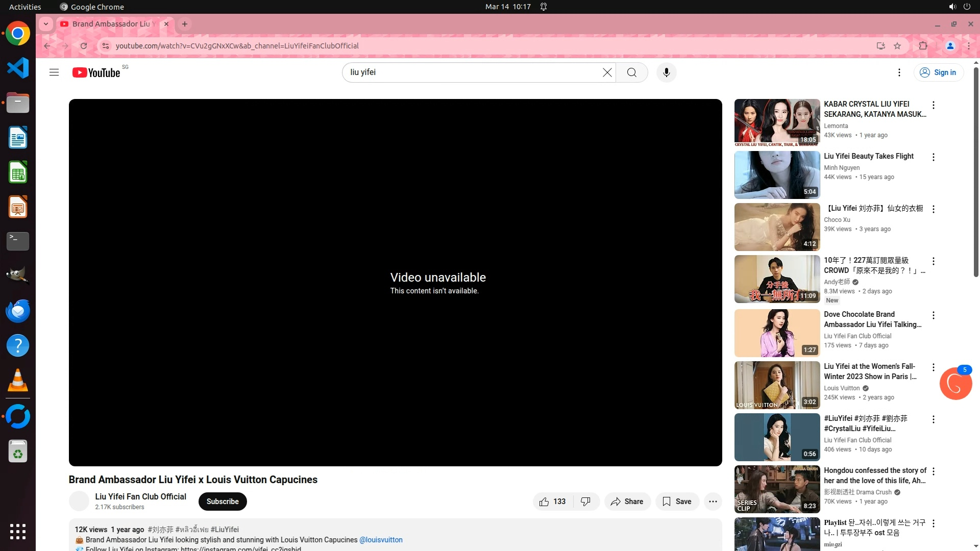Expand the tab search dropdown arrow
The width and height of the screenshot is (980, 551).
[46, 24]
